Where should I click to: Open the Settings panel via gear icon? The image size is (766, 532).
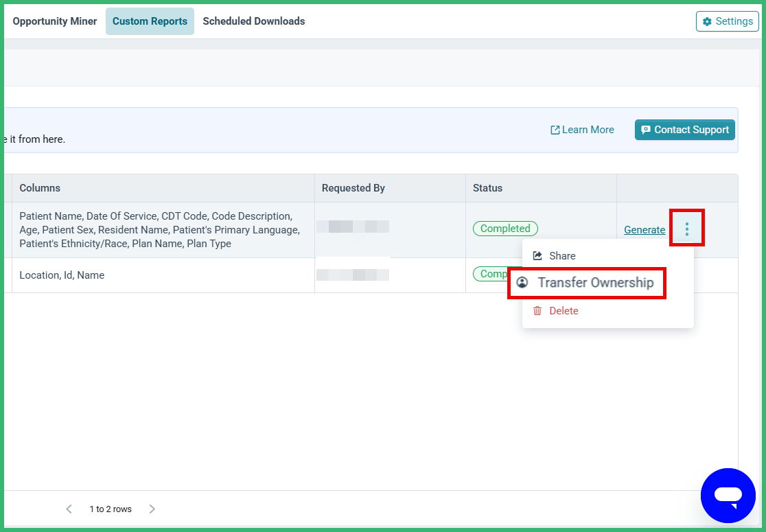pos(706,21)
